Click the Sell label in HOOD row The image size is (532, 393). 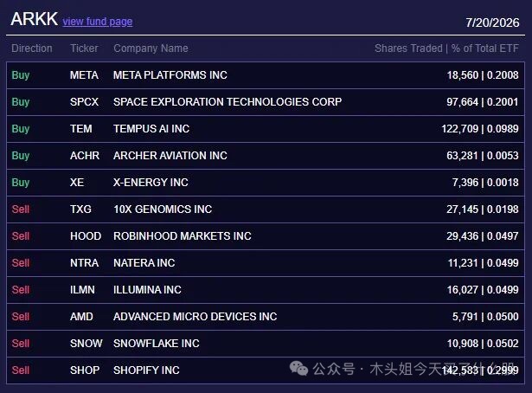(x=21, y=235)
